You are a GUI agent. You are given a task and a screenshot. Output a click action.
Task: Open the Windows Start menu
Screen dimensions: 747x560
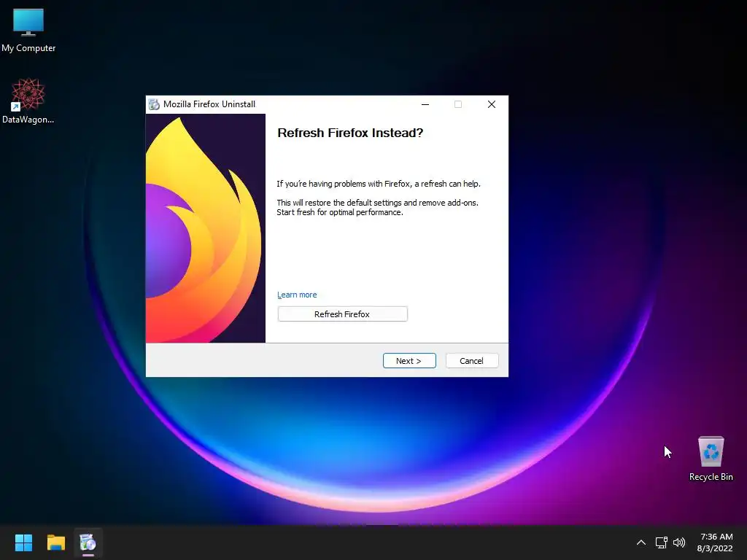tap(23, 542)
